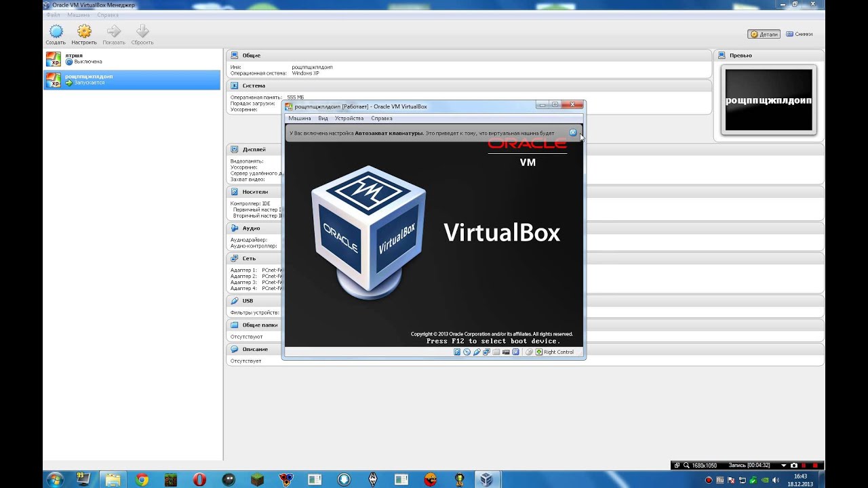Click hard disk activity icon in VM status bar
This screenshot has height=488, width=868.
tap(457, 352)
